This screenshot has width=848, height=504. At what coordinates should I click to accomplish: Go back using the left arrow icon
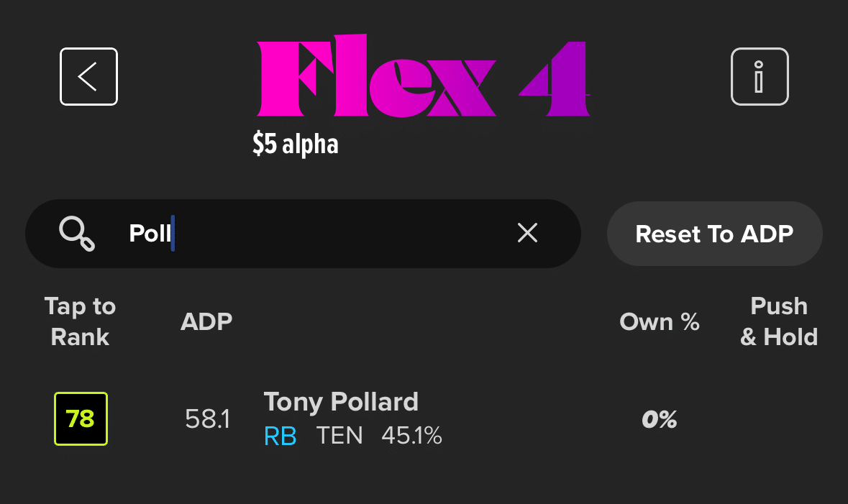pyautogui.click(x=88, y=76)
